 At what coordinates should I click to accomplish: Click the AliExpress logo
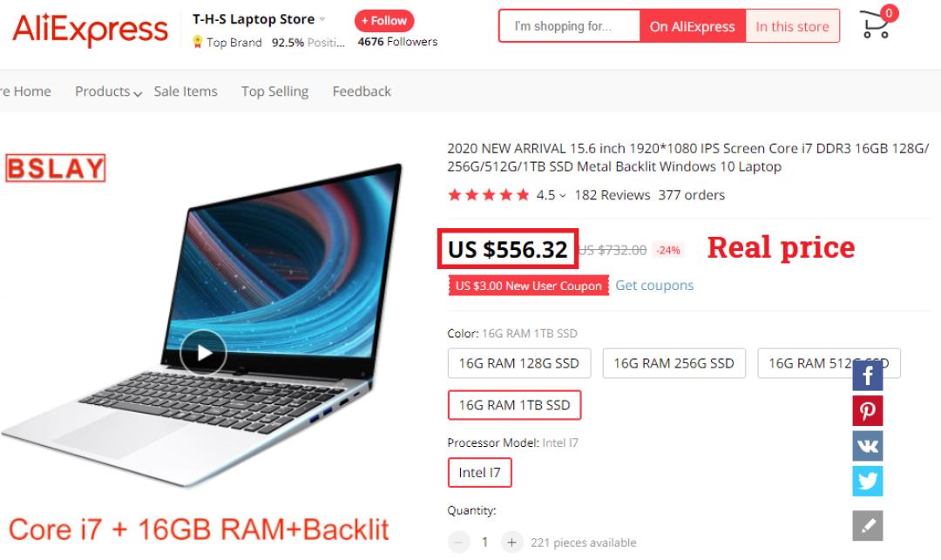pos(90,29)
